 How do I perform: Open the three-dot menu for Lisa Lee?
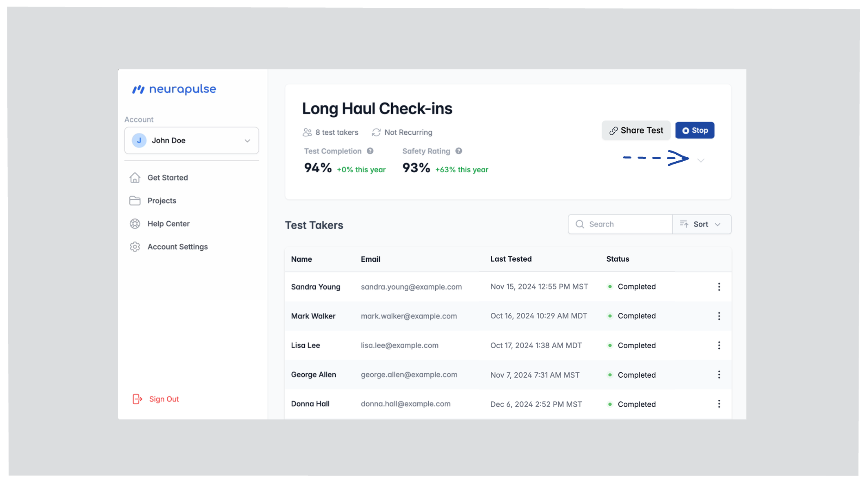pyautogui.click(x=719, y=345)
